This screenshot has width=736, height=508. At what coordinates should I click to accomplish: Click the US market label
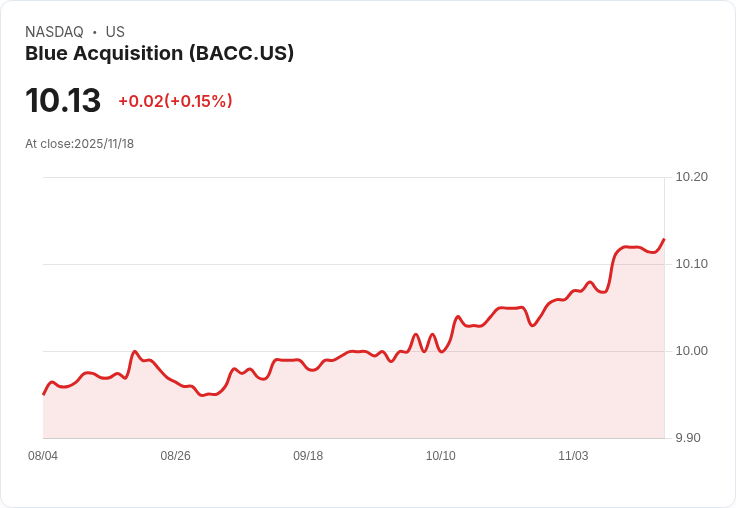pos(115,32)
